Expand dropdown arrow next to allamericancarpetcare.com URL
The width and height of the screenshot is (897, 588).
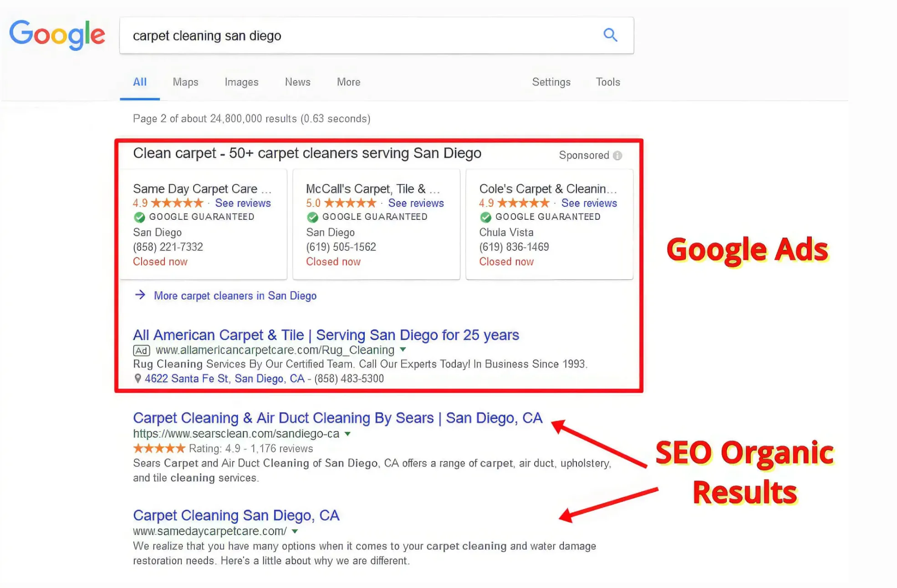403,350
